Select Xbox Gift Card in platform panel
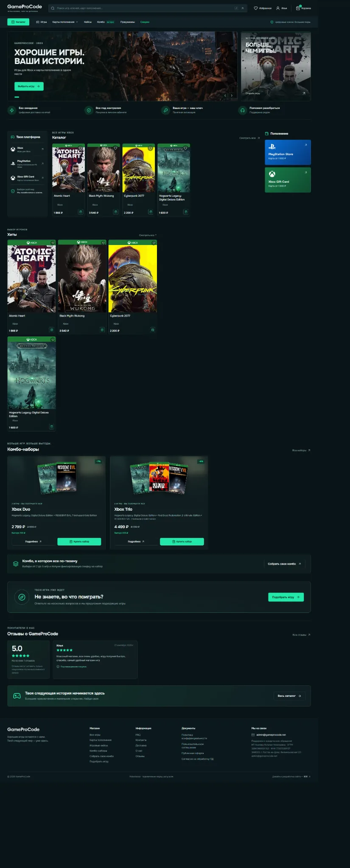 pos(27,178)
